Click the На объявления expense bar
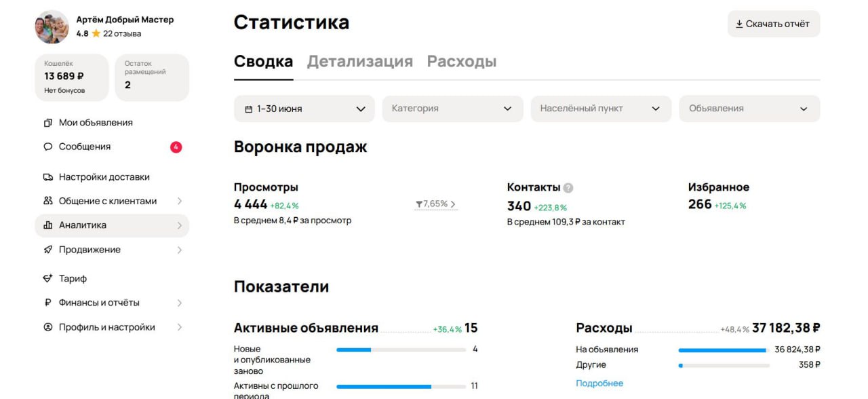This screenshot has width=868, height=399. 724,350
